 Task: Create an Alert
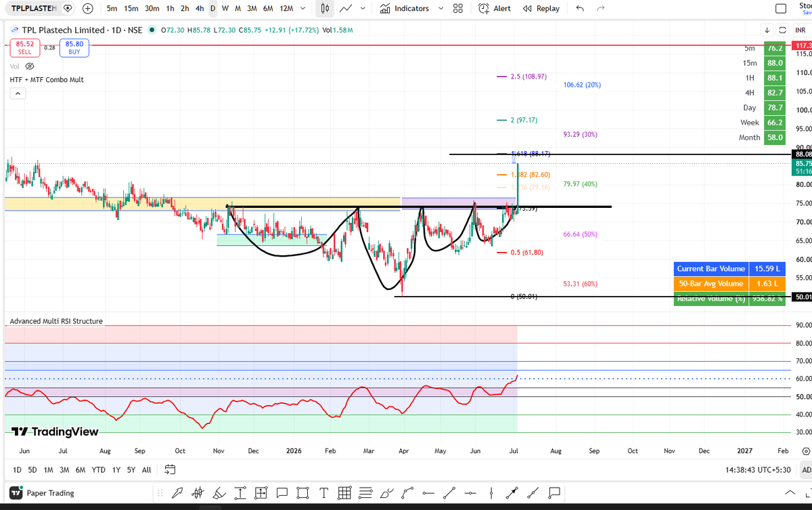(495, 8)
